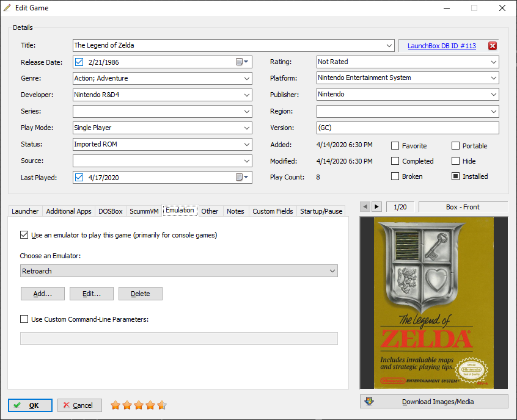Remove the LaunchBox DB ID with red X icon

[493, 46]
